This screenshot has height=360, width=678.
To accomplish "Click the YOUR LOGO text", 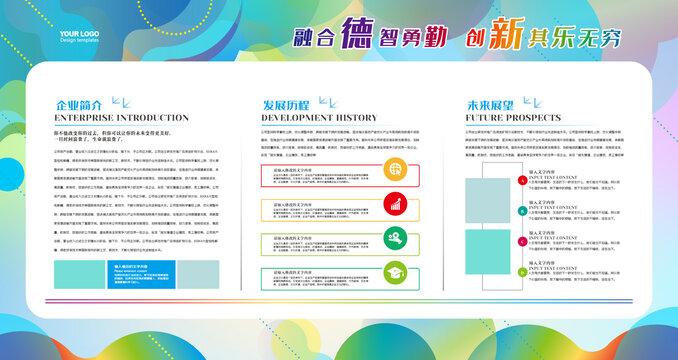I will pos(79,34).
